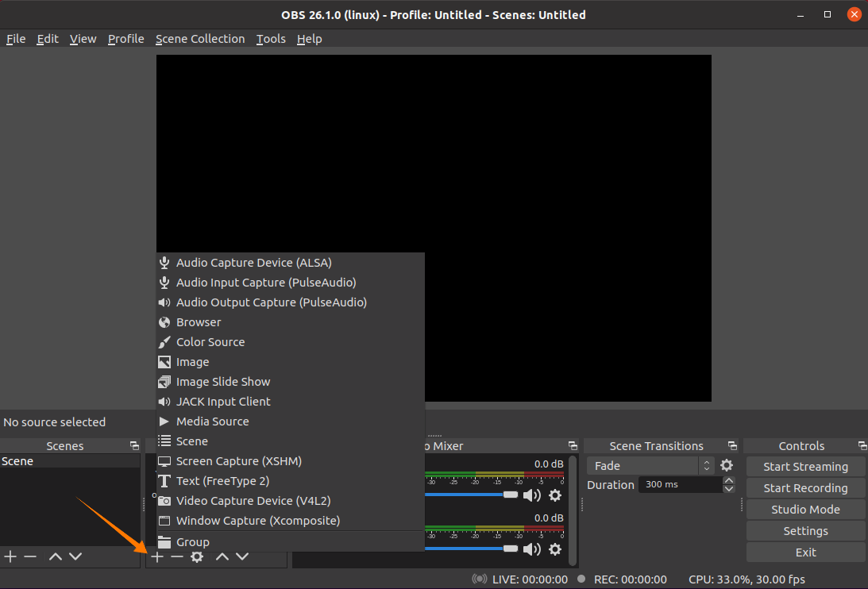Click the LIVE timer in the status bar
The image size is (868, 589).
pos(530,579)
